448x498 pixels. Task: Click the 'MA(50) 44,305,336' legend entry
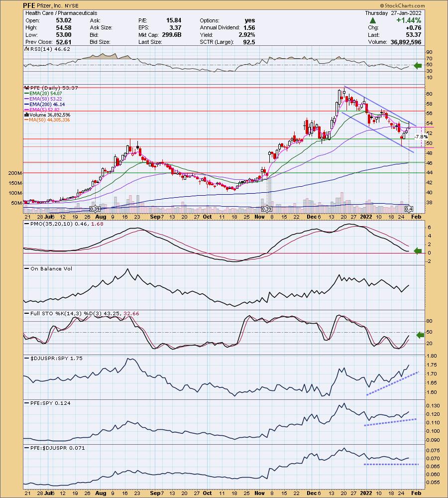pyautogui.click(x=47, y=120)
